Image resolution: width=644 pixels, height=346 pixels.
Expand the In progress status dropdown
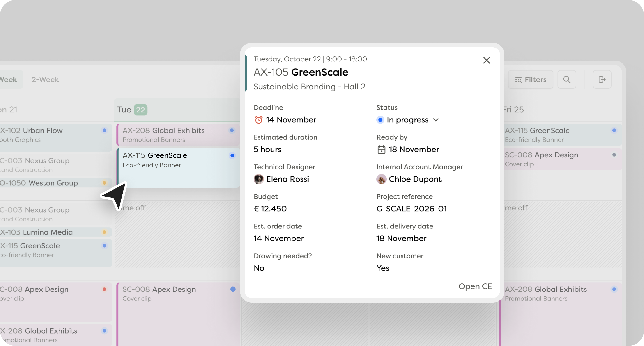436,120
